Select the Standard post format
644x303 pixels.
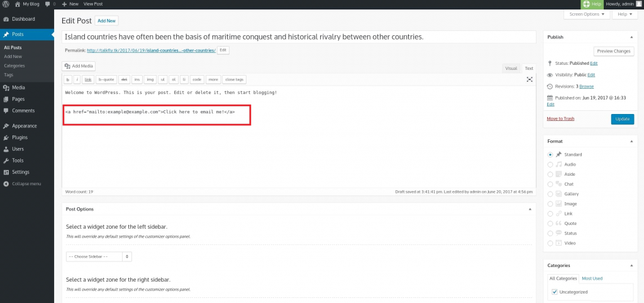coord(550,154)
